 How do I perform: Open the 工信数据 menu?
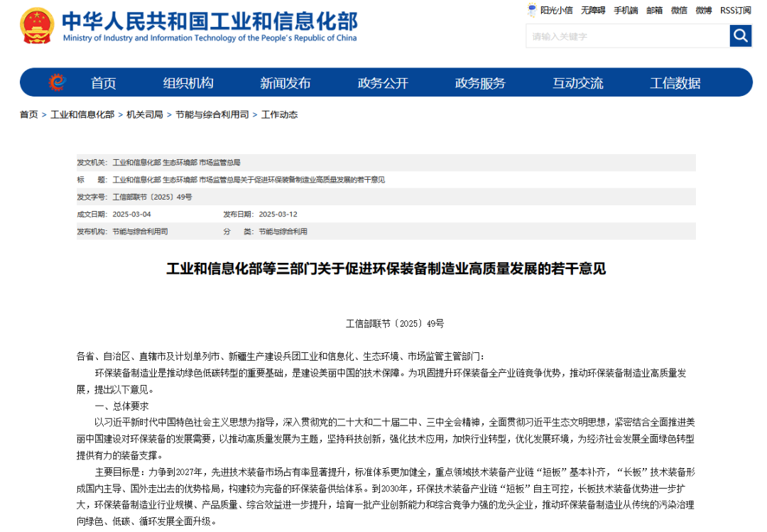coord(675,82)
